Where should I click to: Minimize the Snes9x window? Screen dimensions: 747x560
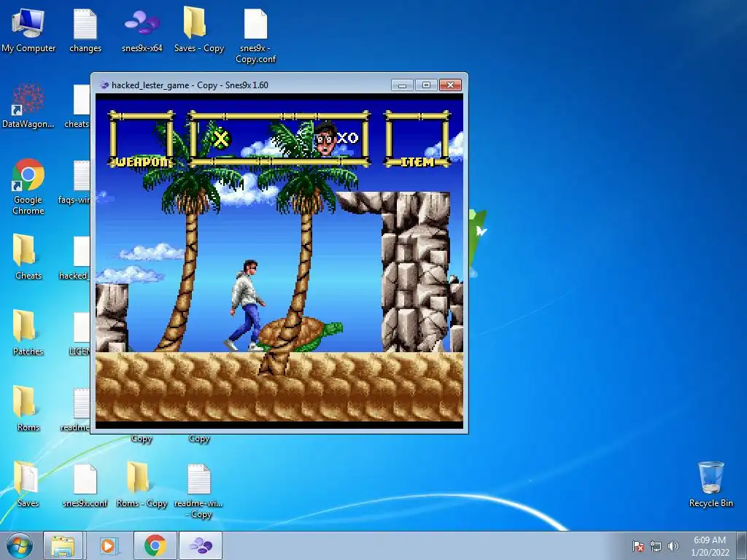pyautogui.click(x=402, y=85)
